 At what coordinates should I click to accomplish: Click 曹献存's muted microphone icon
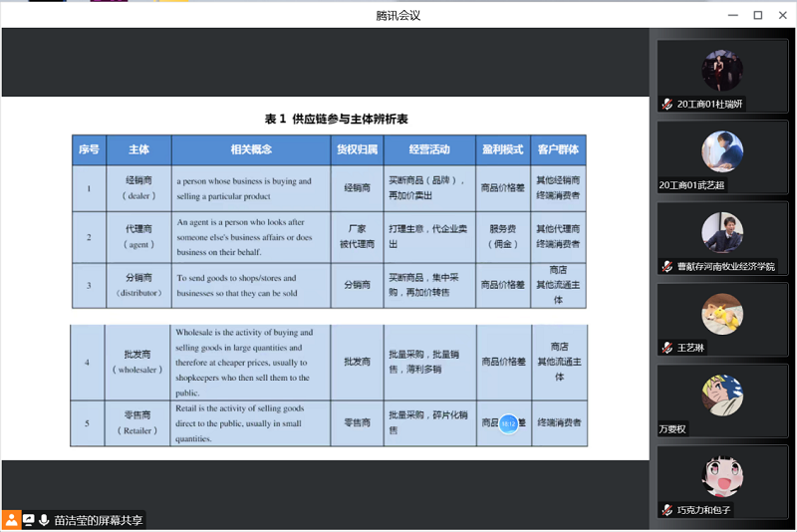pos(666,267)
